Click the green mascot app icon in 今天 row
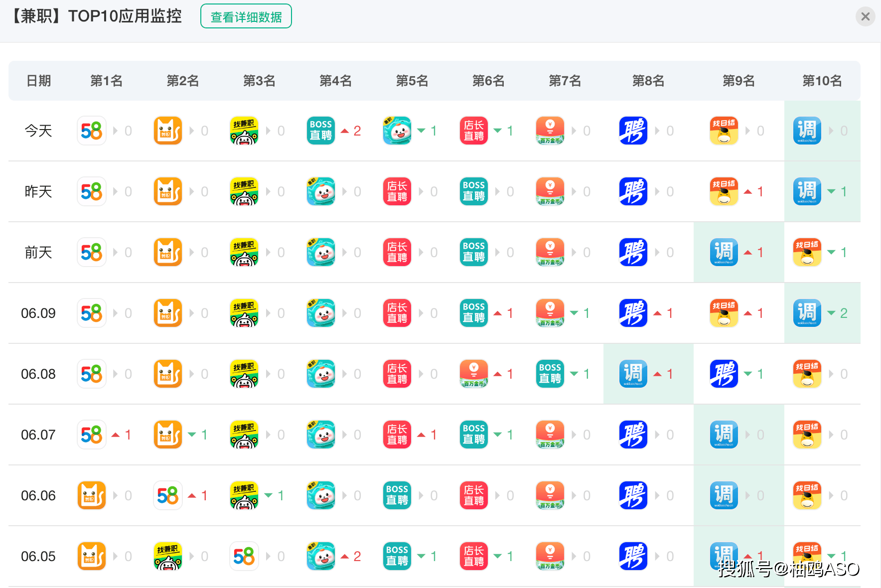This screenshot has width=881, height=588. [x=397, y=131]
